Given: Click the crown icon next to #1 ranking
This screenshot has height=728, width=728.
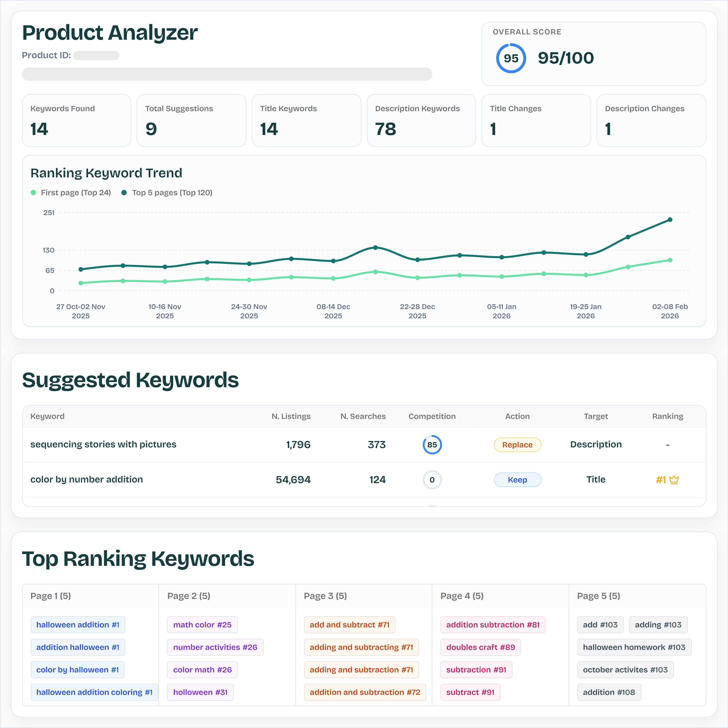Looking at the screenshot, I should coord(674,480).
